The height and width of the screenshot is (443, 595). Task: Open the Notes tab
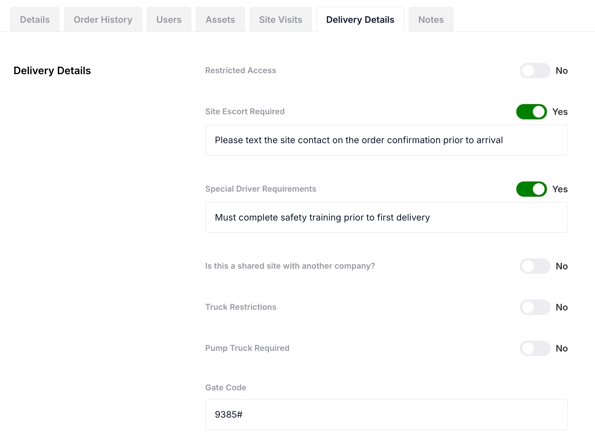pos(431,19)
